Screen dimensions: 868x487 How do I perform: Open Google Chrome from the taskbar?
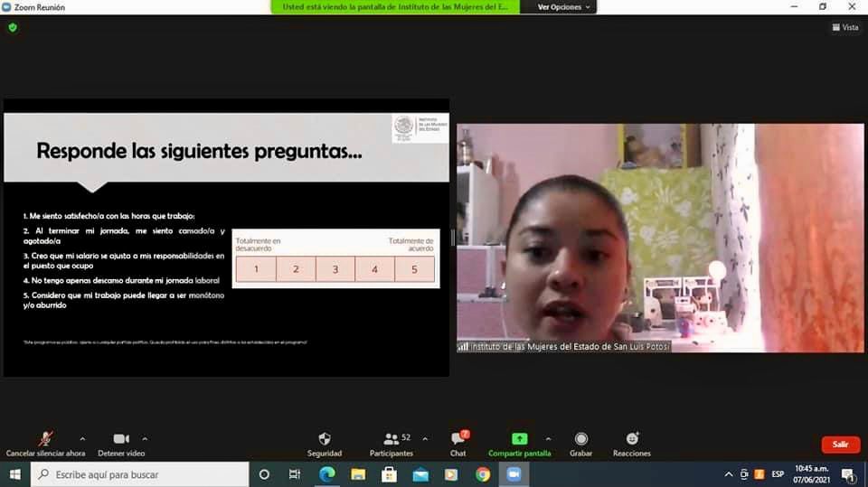pos(483,474)
